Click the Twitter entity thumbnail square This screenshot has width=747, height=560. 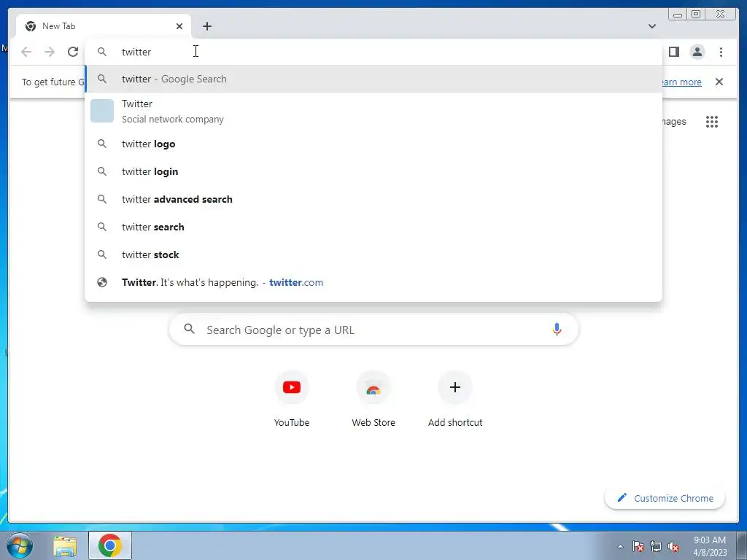(102, 111)
